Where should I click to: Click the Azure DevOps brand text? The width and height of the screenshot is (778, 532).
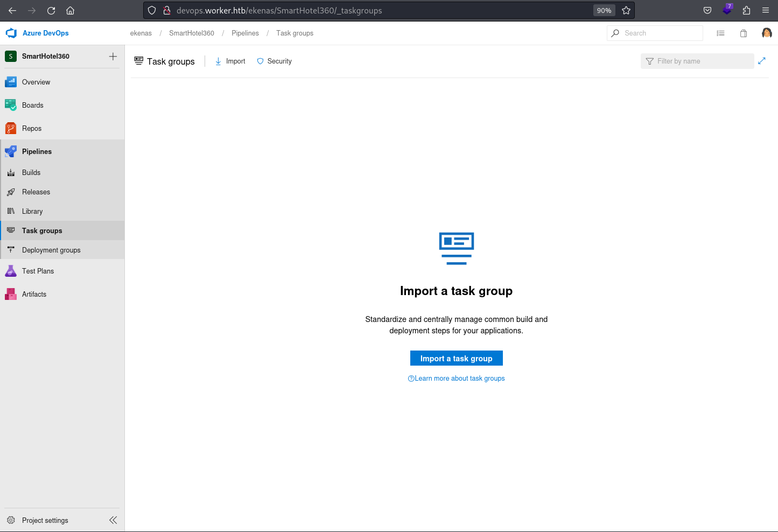[46, 33]
